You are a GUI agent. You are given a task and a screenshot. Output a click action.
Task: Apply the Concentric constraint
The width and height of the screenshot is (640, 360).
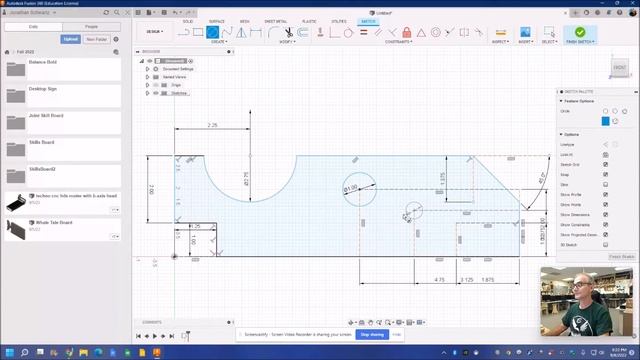coord(436,32)
